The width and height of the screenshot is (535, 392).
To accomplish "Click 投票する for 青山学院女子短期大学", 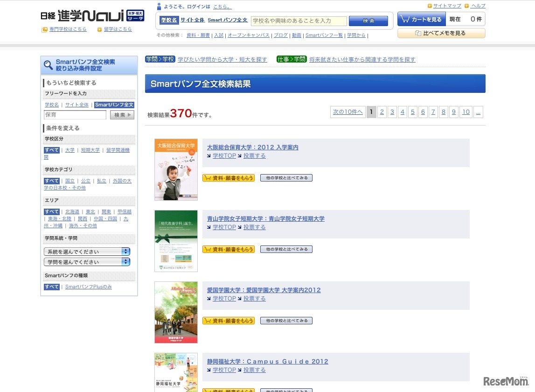I will pyautogui.click(x=254, y=227).
